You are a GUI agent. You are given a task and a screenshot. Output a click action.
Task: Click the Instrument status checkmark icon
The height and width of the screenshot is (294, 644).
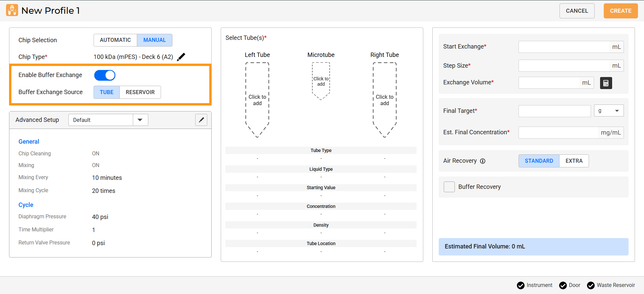point(521,285)
